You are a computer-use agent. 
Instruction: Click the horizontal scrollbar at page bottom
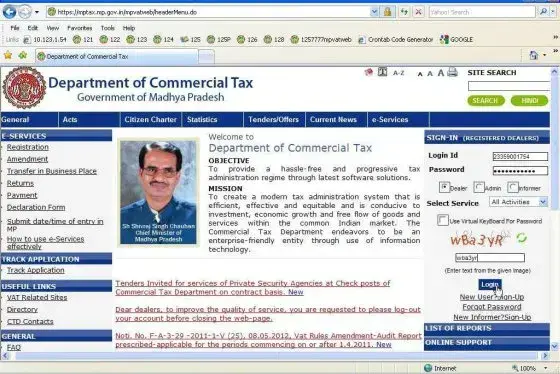point(275,355)
